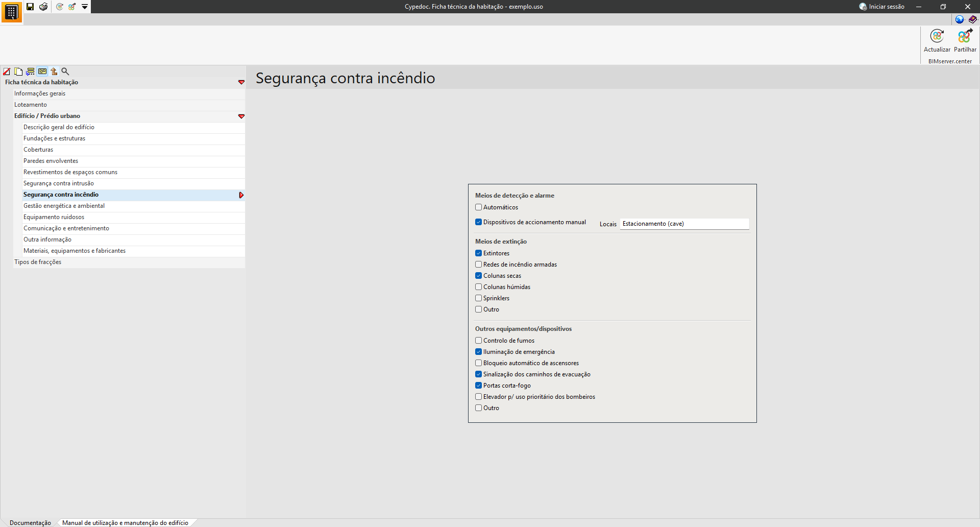
Task: Click the copy pages icon in tree toolbar
Action: pyautogui.click(x=18, y=71)
